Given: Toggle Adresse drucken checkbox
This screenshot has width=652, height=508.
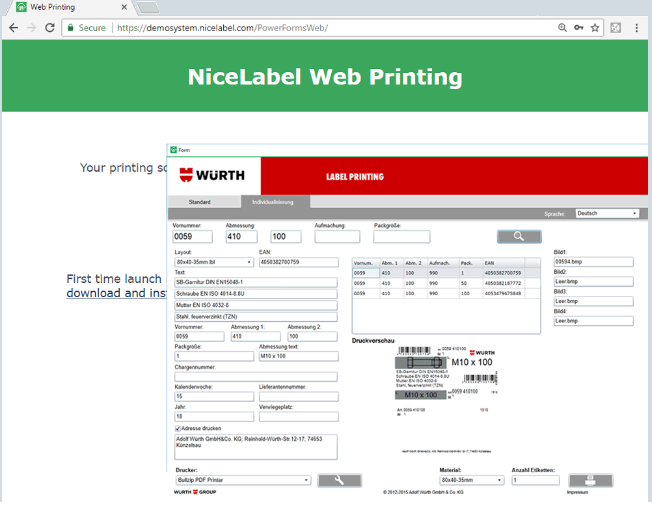Looking at the screenshot, I should click(x=178, y=429).
